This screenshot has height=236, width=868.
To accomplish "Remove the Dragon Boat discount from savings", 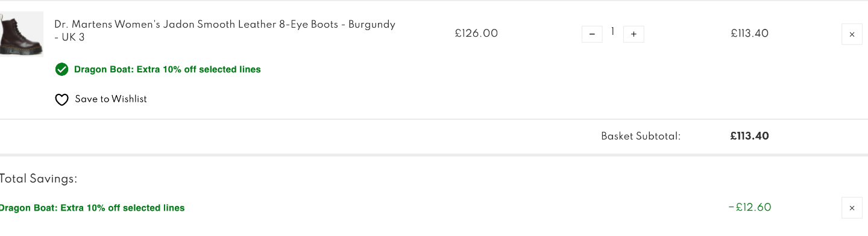I will coord(852,208).
